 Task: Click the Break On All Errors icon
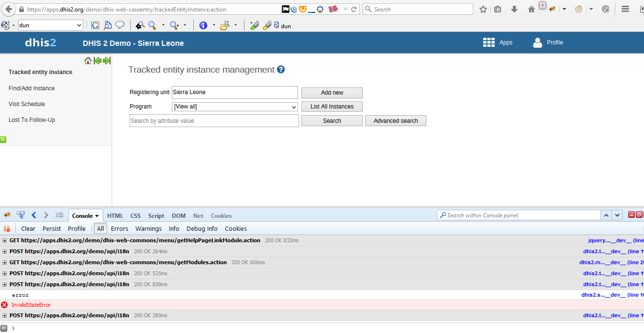coord(7,229)
